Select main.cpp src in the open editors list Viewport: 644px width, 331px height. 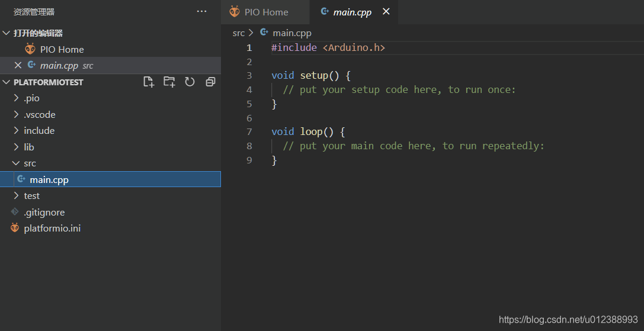click(110, 65)
